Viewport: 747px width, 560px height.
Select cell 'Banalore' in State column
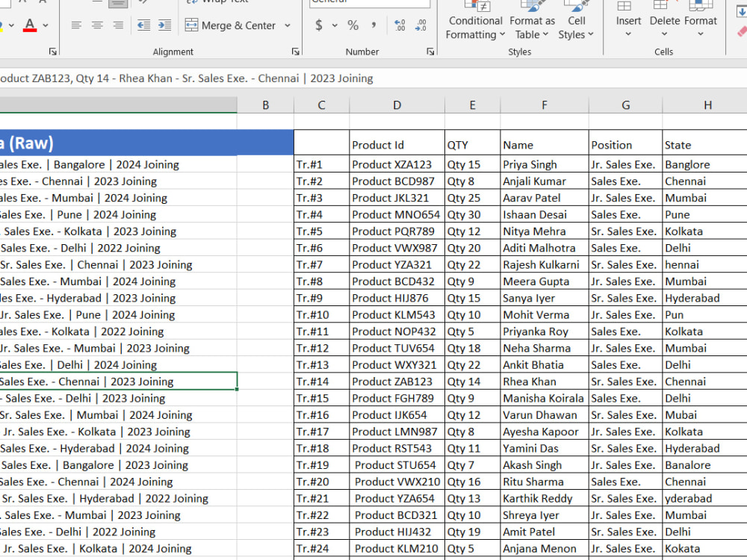(704, 465)
